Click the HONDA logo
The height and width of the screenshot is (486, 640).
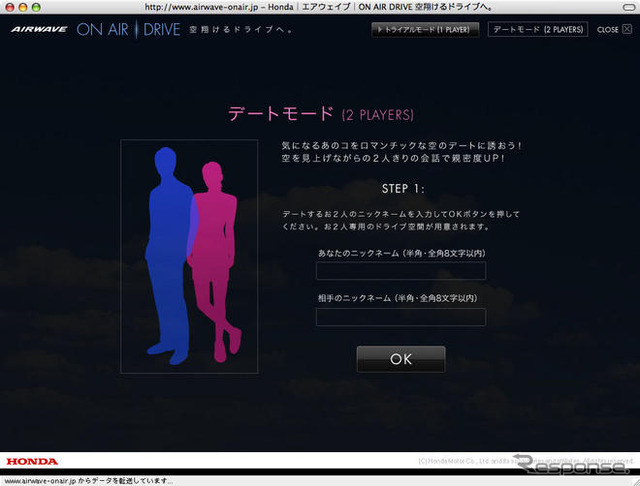click(x=32, y=462)
